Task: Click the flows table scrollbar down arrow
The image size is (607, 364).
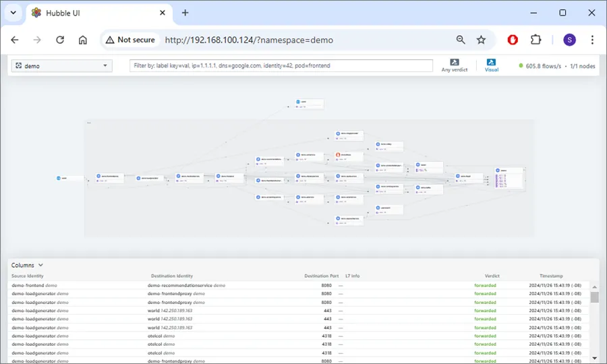Action: [595, 358]
